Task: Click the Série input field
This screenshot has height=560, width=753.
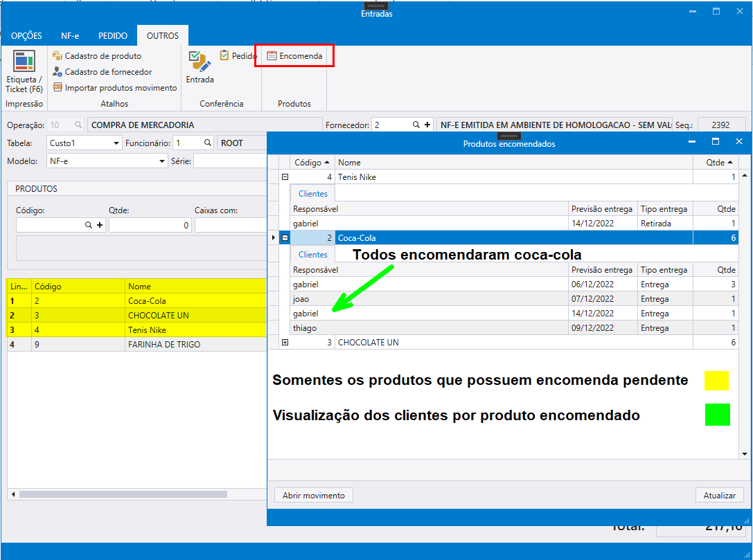Action: pyautogui.click(x=230, y=161)
